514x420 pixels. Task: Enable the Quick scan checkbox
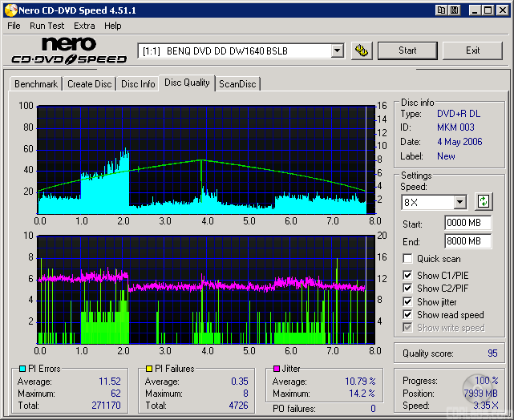pyautogui.click(x=408, y=259)
